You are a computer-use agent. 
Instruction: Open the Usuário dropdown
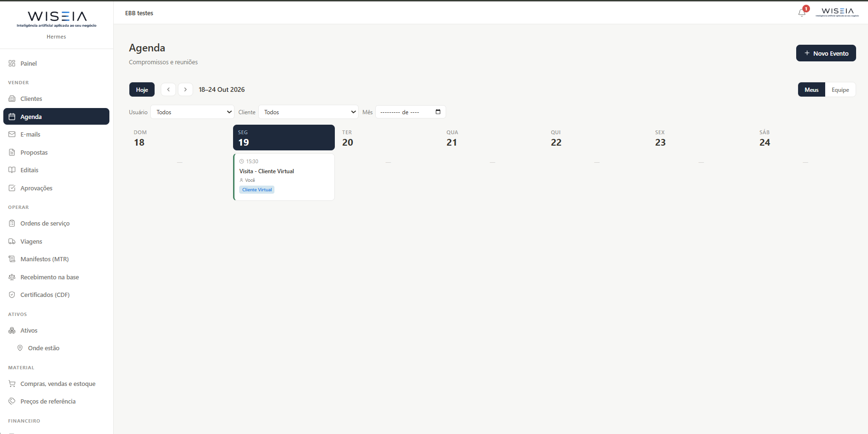[193, 112]
